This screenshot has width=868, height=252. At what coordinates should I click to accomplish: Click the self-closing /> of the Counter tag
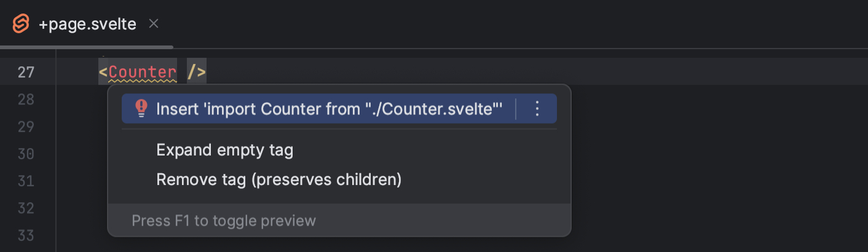[197, 72]
